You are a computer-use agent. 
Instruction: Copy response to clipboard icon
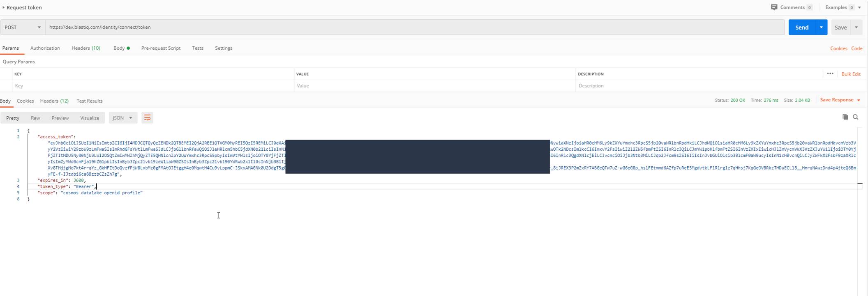845,117
